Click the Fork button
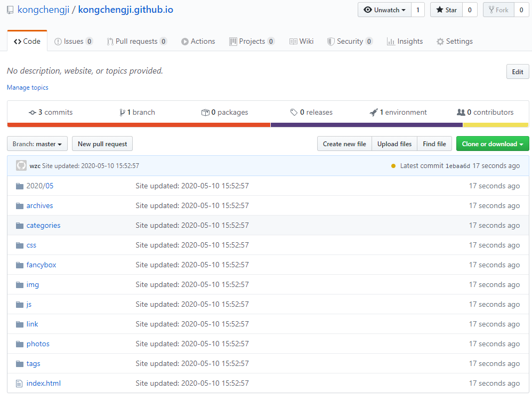This screenshot has height=398, width=532. click(x=498, y=10)
